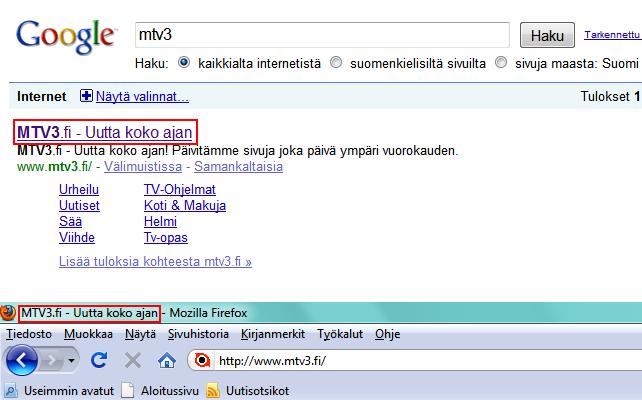This screenshot has height=400, width=642.
Task: Open the Sivuhistoria menu
Action: tap(198, 334)
